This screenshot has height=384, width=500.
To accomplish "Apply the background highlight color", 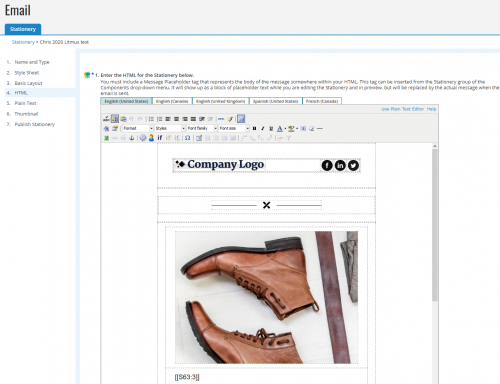I will click(291, 128).
